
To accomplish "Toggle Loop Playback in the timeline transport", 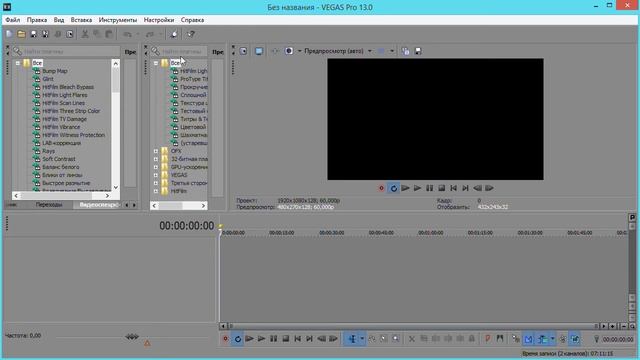I will coord(238,339).
